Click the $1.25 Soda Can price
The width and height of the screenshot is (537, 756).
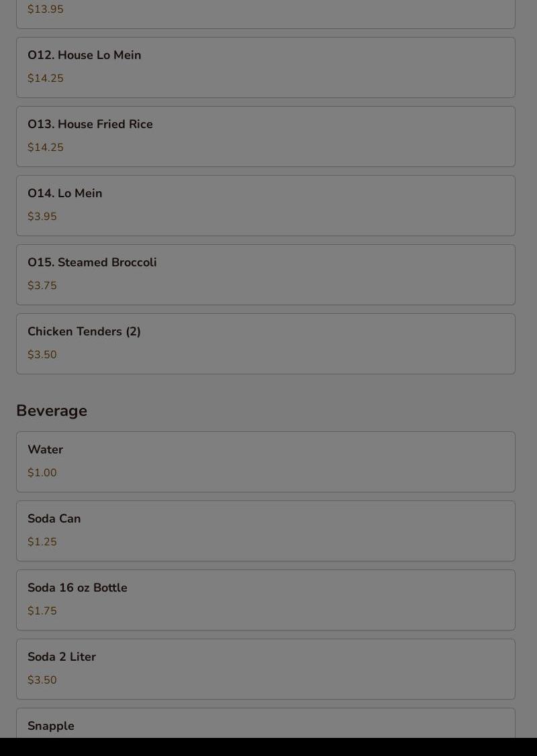(42, 542)
